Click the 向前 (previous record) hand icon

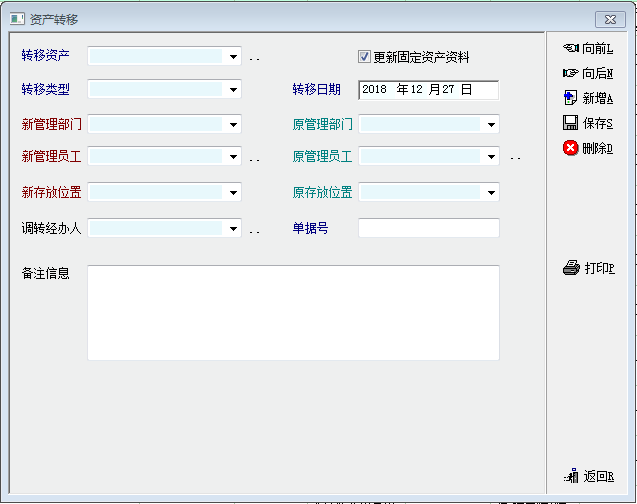(x=571, y=47)
